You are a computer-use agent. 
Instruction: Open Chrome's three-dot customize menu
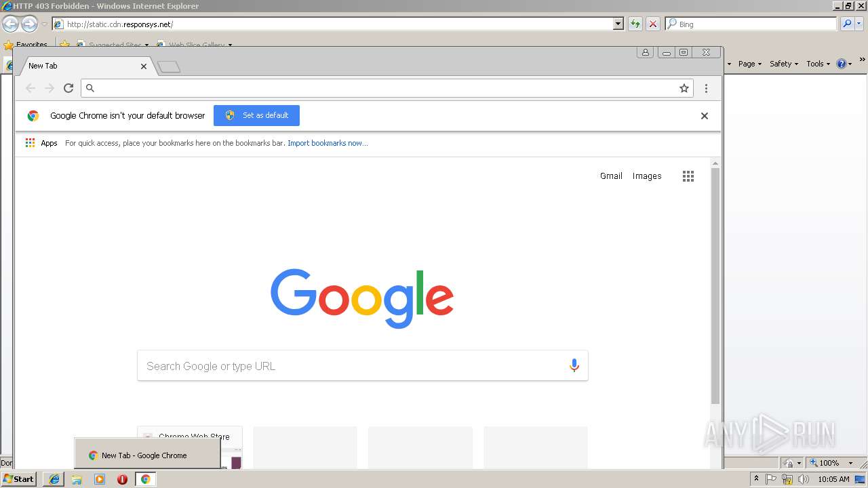(x=706, y=88)
